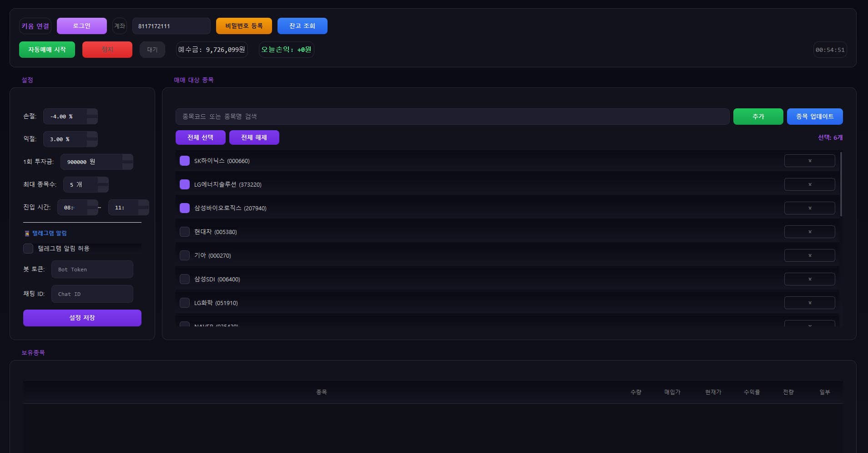Click the 잔고 조회 button
The height and width of the screenshot is (453, 868).
click(302, 26)
